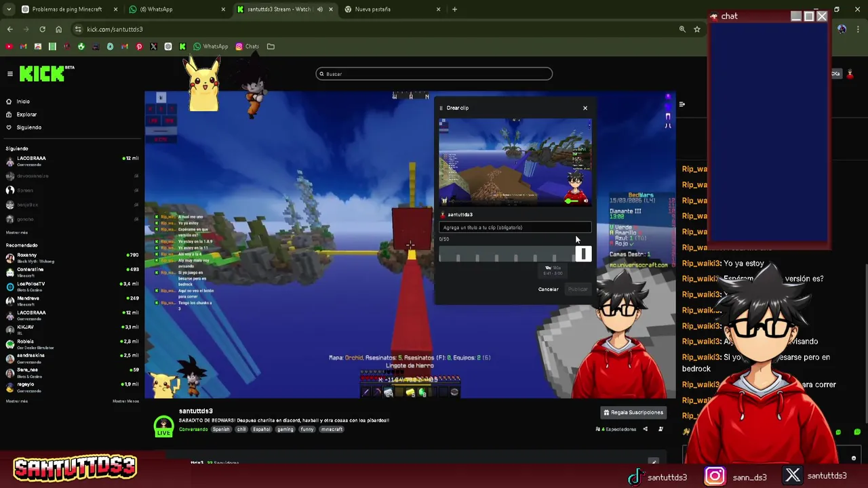Select the Spanish tag
Screen dimensions: 868x488
pyautogui.click(x=221, y=429)
